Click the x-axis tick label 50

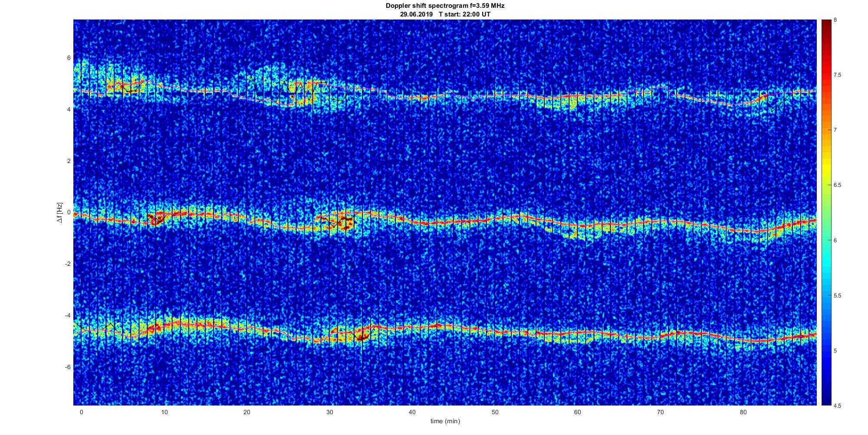pyautogui.click(x=495, y=412)
